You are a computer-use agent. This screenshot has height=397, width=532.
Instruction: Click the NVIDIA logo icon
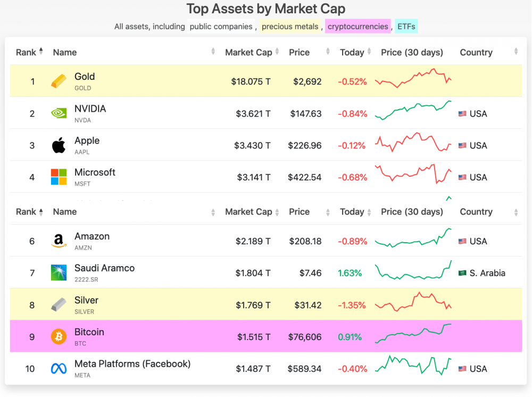point(59,113)
